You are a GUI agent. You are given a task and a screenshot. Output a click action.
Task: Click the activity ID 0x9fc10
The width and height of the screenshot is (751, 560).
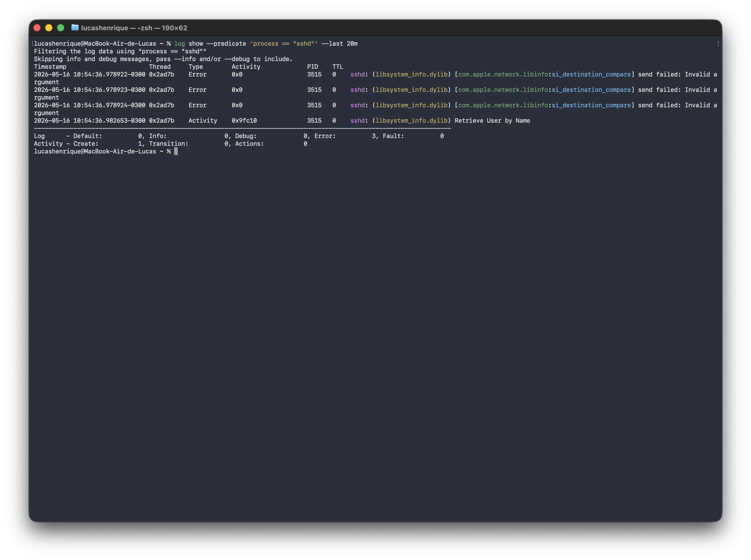244,121
